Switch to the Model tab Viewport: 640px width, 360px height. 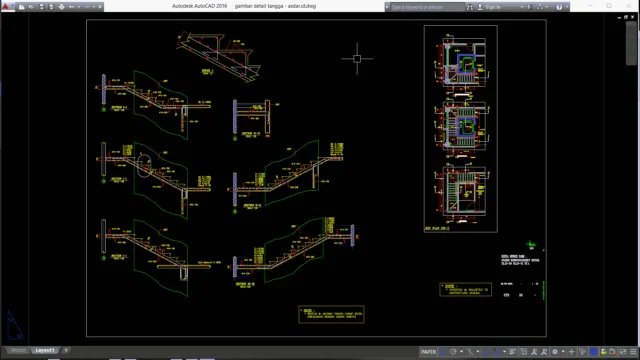[x=18, y=350]
